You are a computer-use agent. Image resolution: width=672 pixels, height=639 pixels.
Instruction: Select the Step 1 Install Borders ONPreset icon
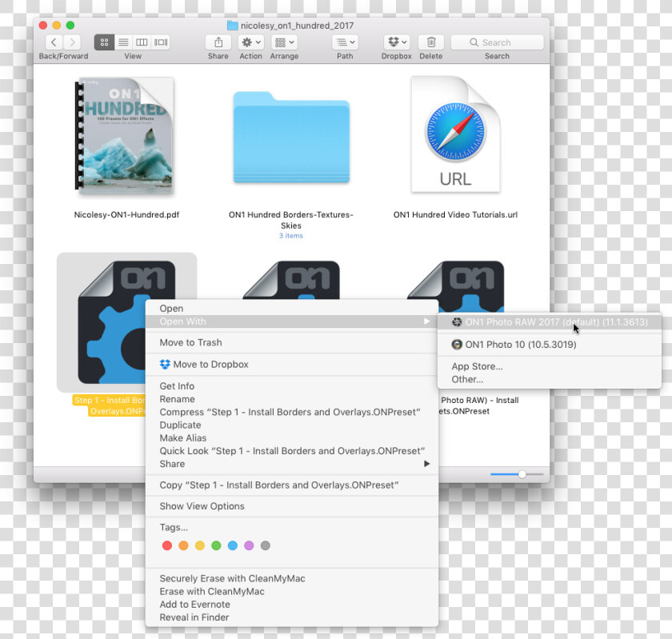(x=111, y=321)
